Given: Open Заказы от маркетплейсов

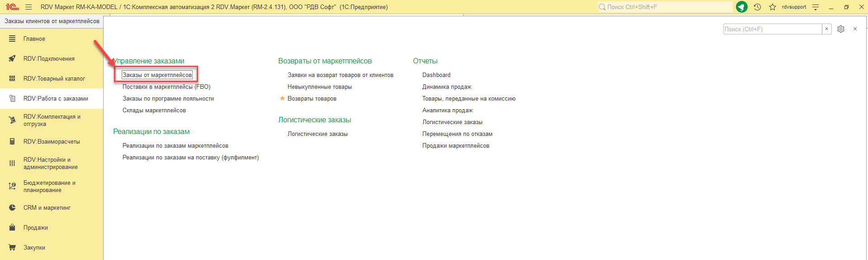Looking at the screenshot, I should coord(157,75).
